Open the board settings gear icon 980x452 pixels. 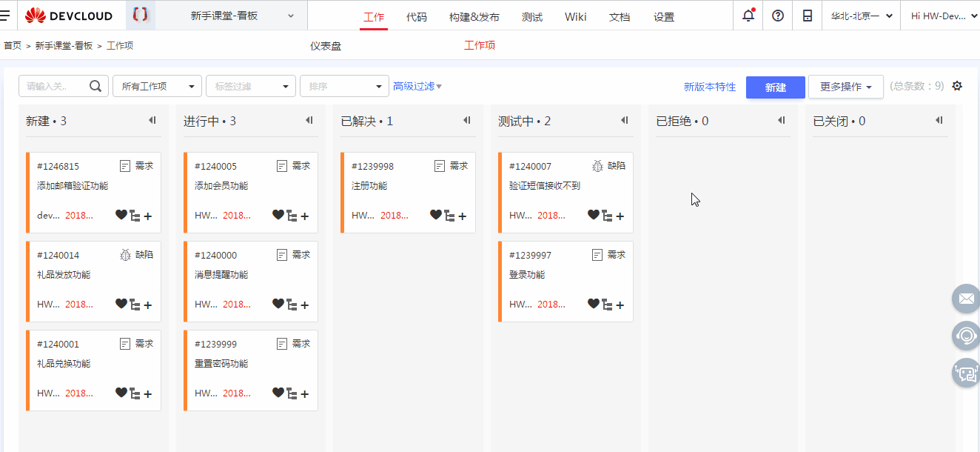(x=957, y=85)
